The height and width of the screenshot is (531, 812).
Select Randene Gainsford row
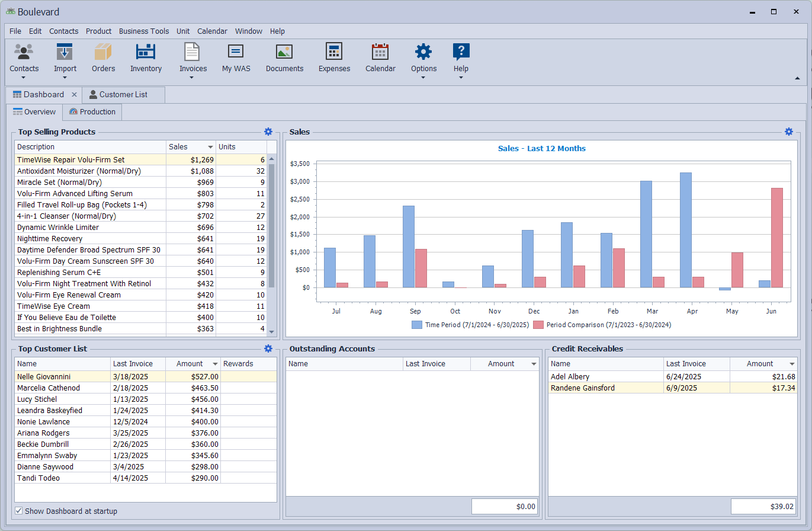click(x=673, y=388)
